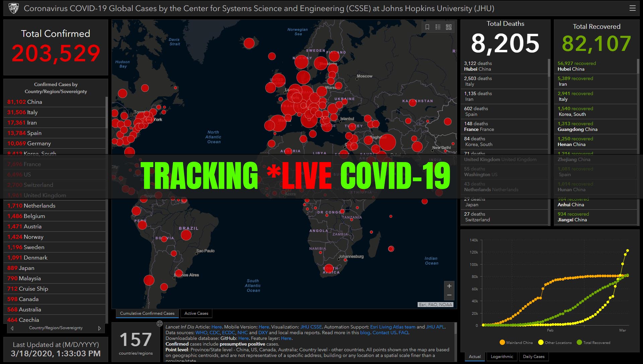Select 2,503 deaths Italy row
The image size is (643, 364).
point(504,81)
